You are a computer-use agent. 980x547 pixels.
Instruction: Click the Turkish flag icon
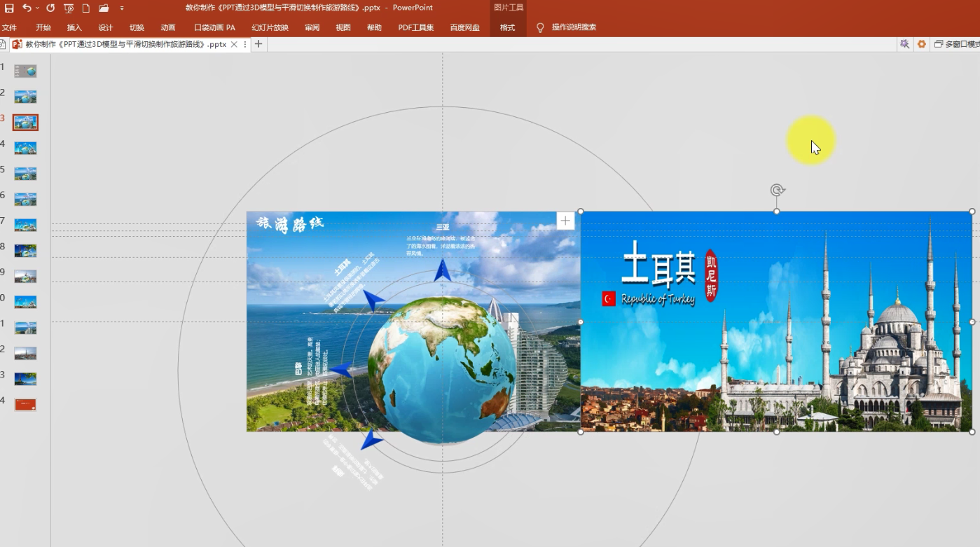pyautogui.click(x=609, y=299)
